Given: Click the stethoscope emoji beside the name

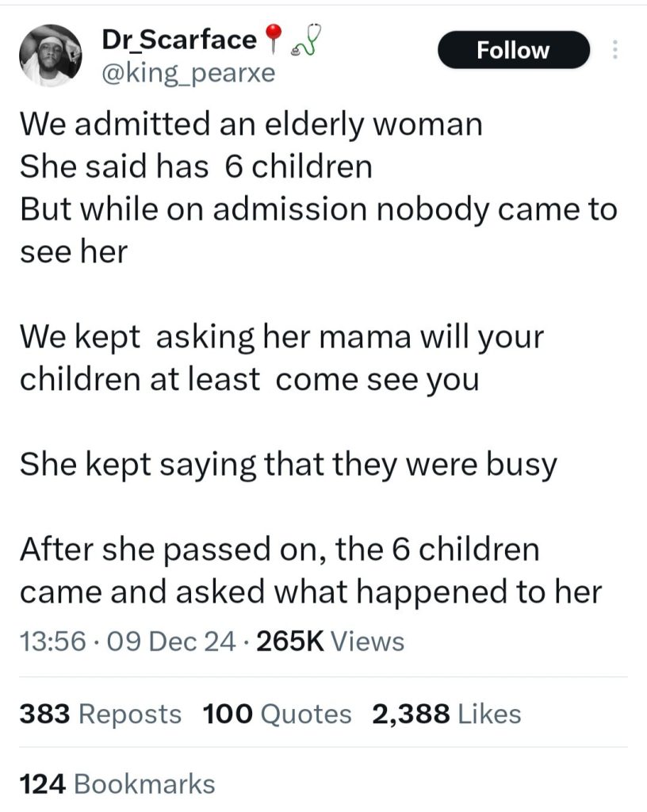Looking at the screenshot, I should click(306, 39).
